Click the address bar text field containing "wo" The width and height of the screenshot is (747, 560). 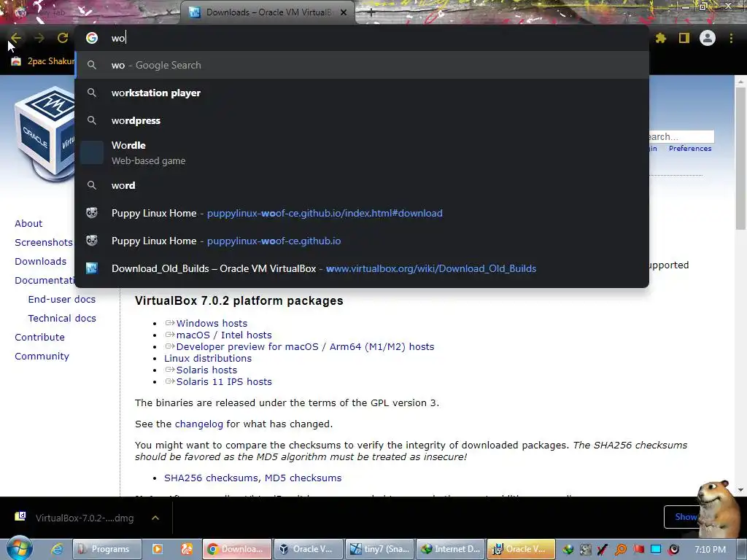click(x=362, y=38)
